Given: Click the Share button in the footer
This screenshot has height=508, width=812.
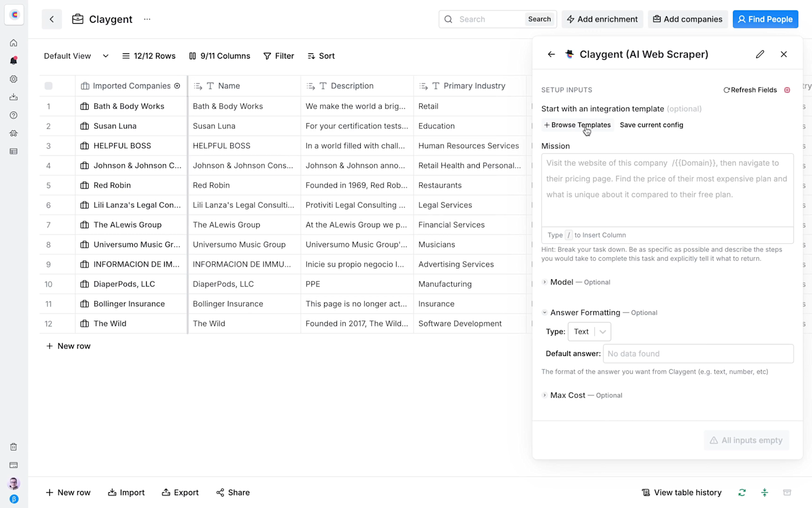Looking at the screenshot, I should [x=233, y=492].
